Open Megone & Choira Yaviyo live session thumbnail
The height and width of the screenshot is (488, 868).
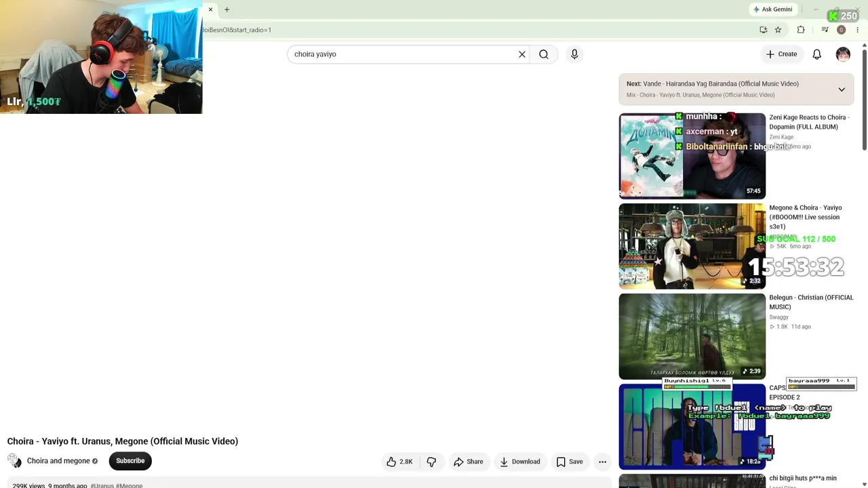tap(692, 246)
